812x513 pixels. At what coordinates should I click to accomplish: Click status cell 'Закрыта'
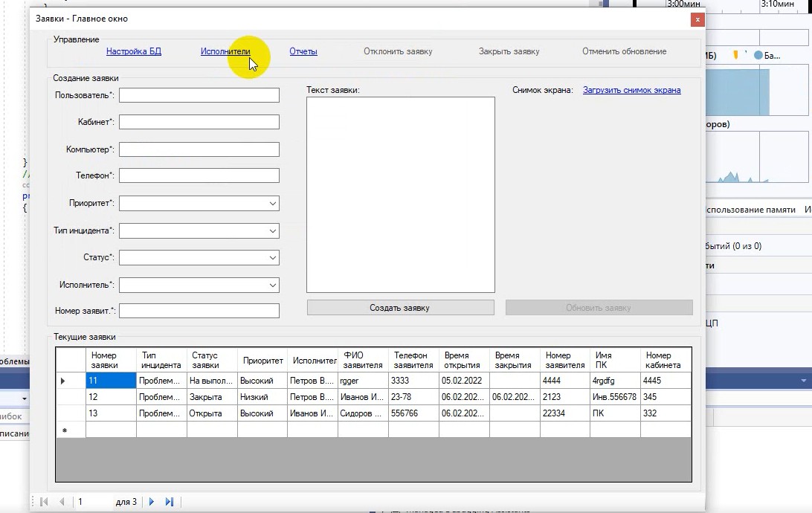point(213,397)
